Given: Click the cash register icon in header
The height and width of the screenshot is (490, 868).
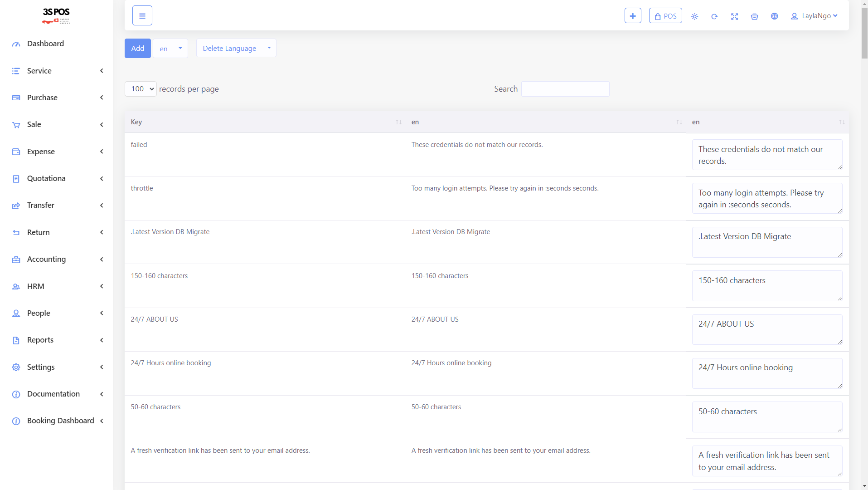Looking at the screenshot, I should click(754, 16).
